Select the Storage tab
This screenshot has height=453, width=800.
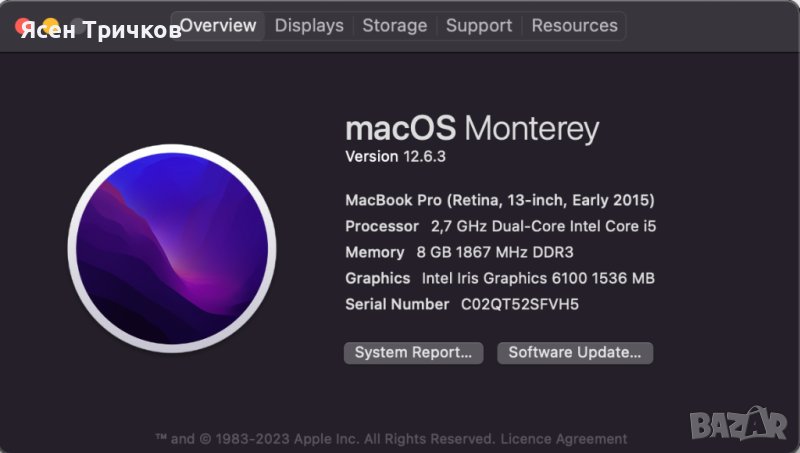[x=394, y=25]
